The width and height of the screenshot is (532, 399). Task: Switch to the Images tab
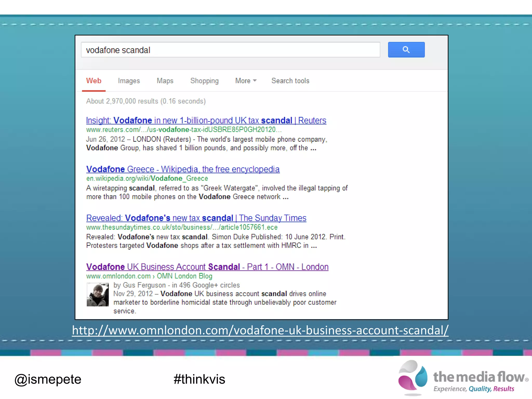click(129, 81)
